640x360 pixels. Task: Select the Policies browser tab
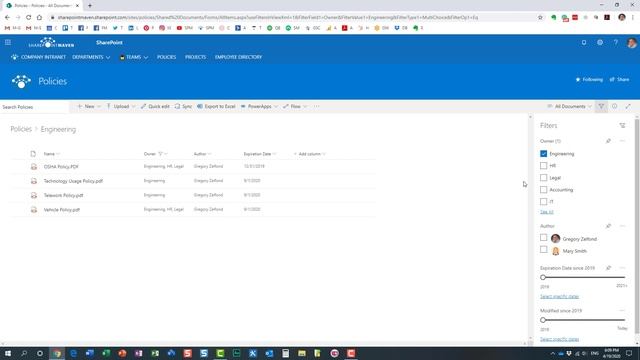click(x=42, y=6)
